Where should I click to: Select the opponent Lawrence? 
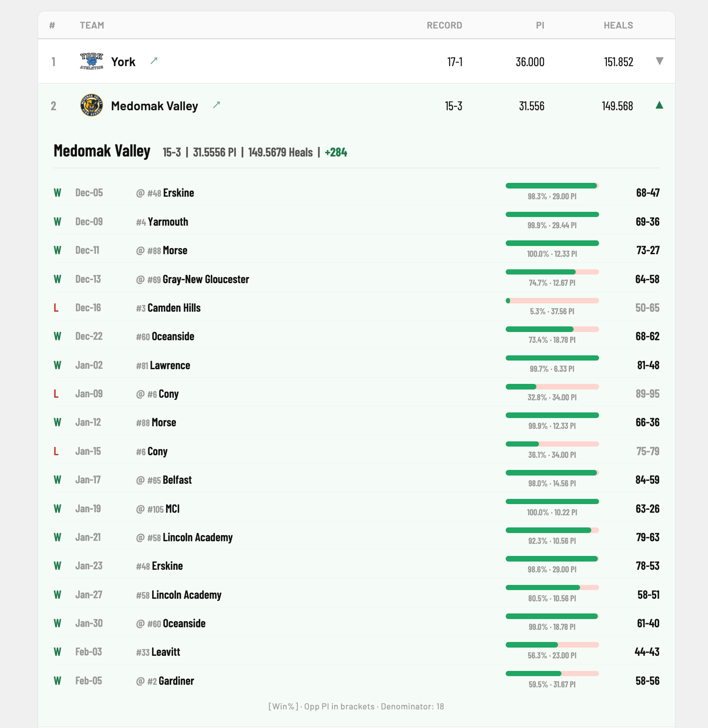click(170, 365)
